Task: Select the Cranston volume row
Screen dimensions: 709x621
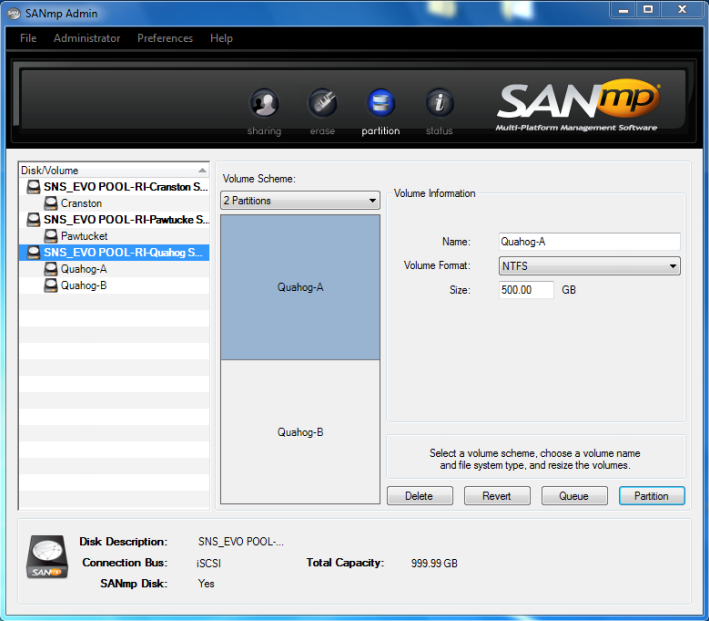Action: coord(114,203)
